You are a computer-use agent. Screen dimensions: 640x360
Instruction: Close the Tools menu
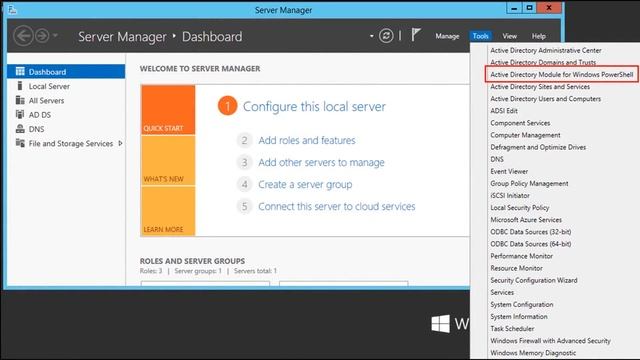click(x=480, y=36)
